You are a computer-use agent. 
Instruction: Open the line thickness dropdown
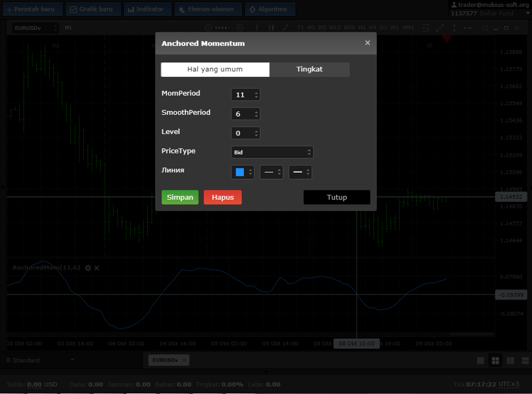pos(301,172)
